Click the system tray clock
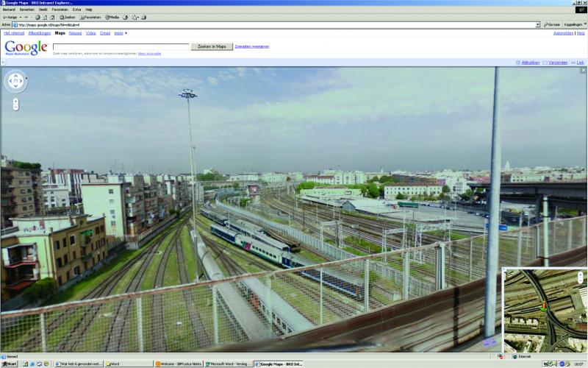 (x=579, y=364)
